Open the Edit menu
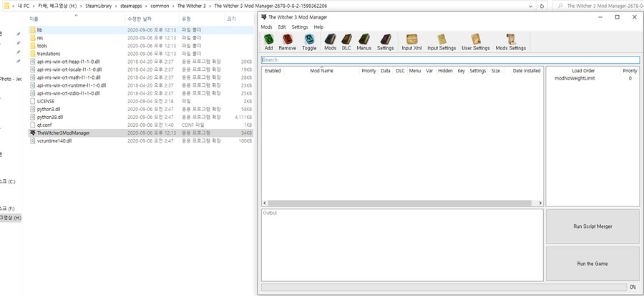Image resolution: width=644 pixels, height=296 pixels. (282, 27)
